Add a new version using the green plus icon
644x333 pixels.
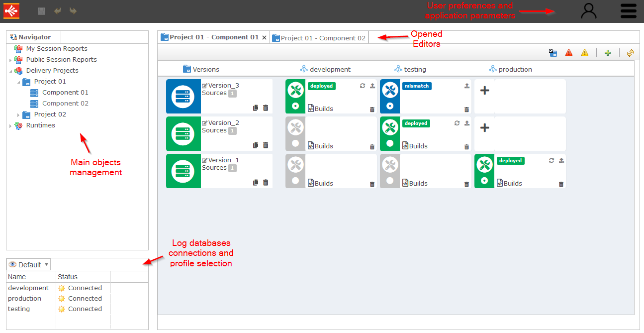(x=608, y=53)
